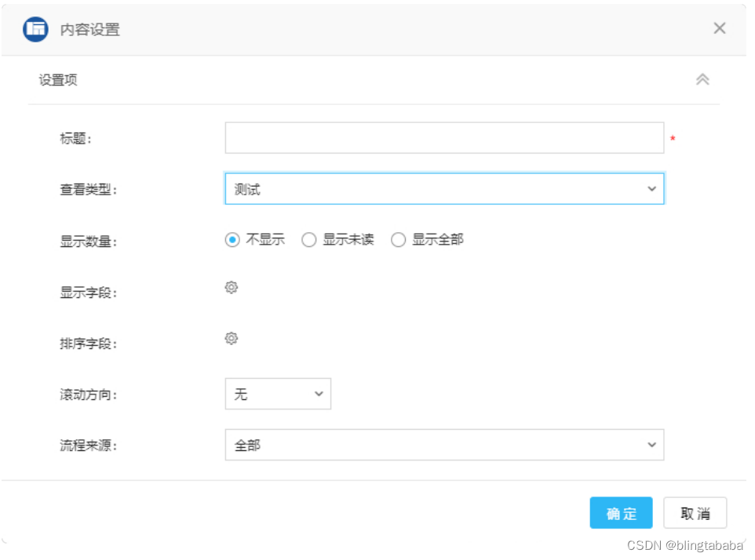This screenshot has height=560, width=755.
Task: Open the 流程来源 dropdown
Action: pyautogui.click(x=444, y=445)
